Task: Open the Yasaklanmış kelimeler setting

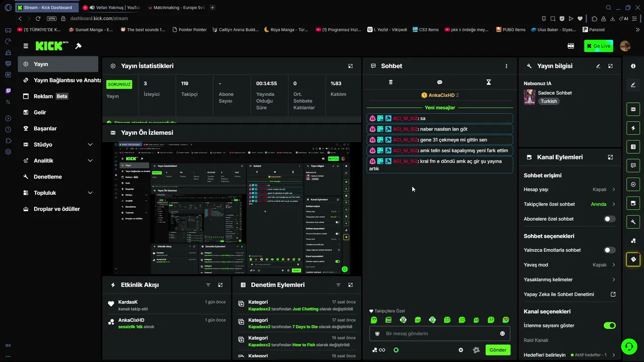Action: [x=569, y=280]
